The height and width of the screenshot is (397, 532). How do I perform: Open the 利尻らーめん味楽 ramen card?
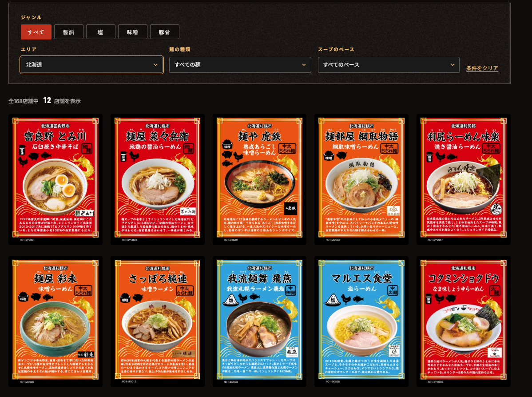point(464,179)
